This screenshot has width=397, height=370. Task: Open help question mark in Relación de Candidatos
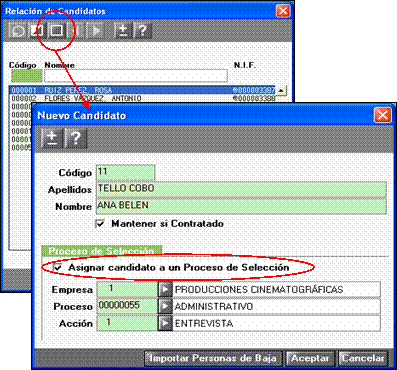[x=143, y=31]
